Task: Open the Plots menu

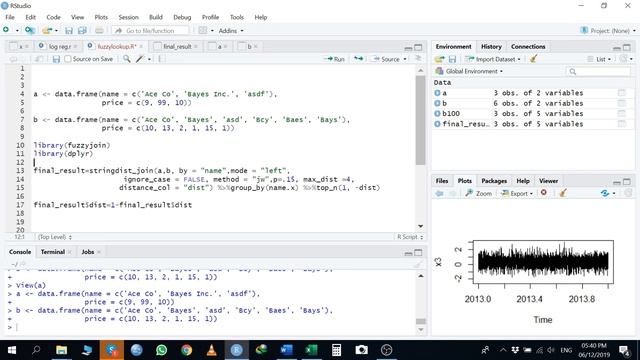Action: pos(101,17)
